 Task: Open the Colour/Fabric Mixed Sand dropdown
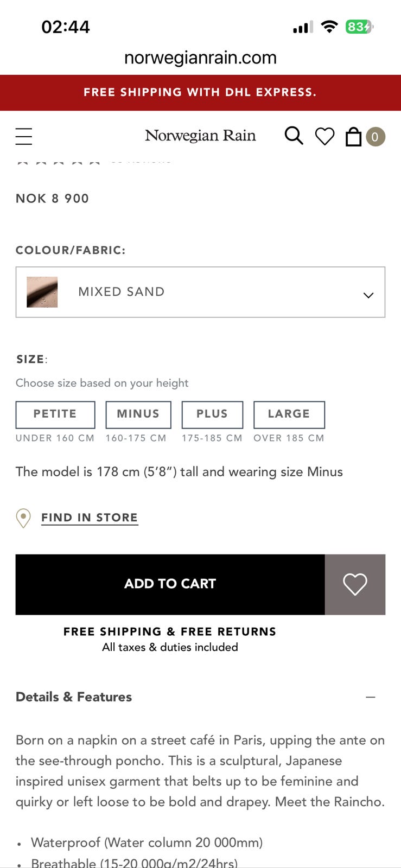pos(200,292)
